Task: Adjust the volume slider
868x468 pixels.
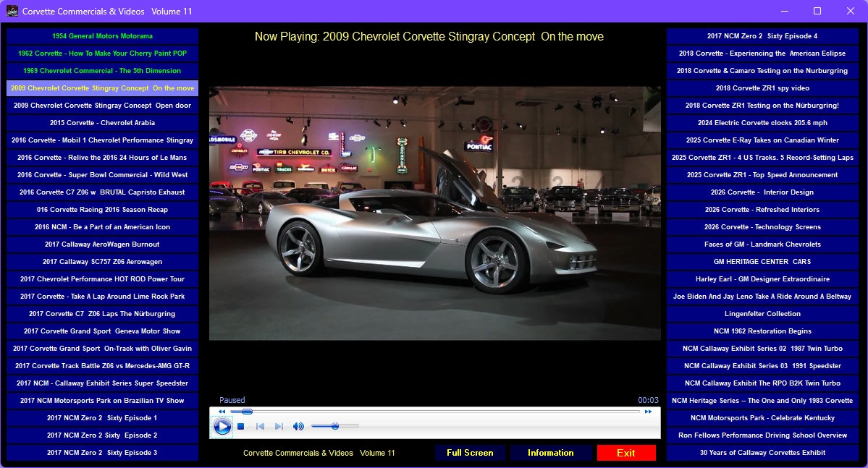Action: (335, 426)
